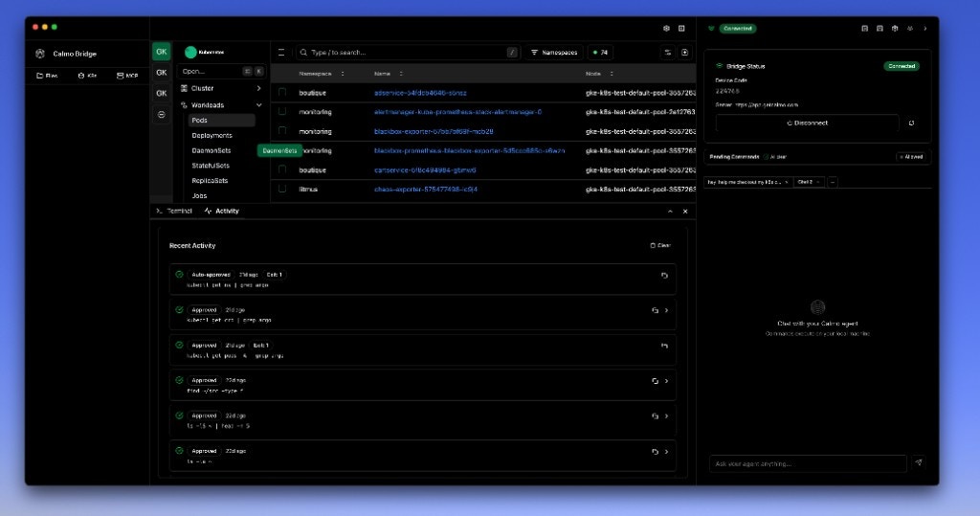Click the 'Type / to search' field
The image size is (980, 516).
408,53
